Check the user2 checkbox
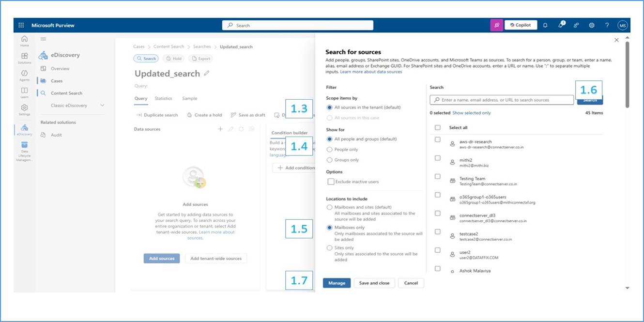Screen dimensions: 644x322 [x=438, y=250]
